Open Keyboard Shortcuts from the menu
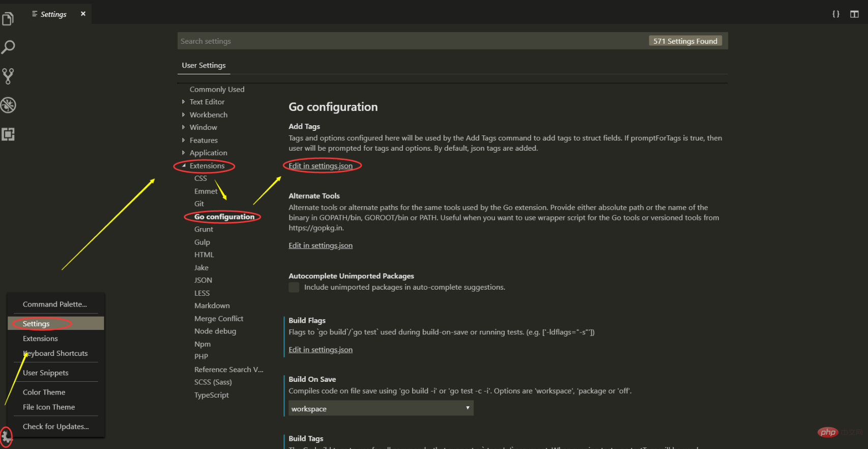This screenshot has width=868, height=449. tap(55, 353)
